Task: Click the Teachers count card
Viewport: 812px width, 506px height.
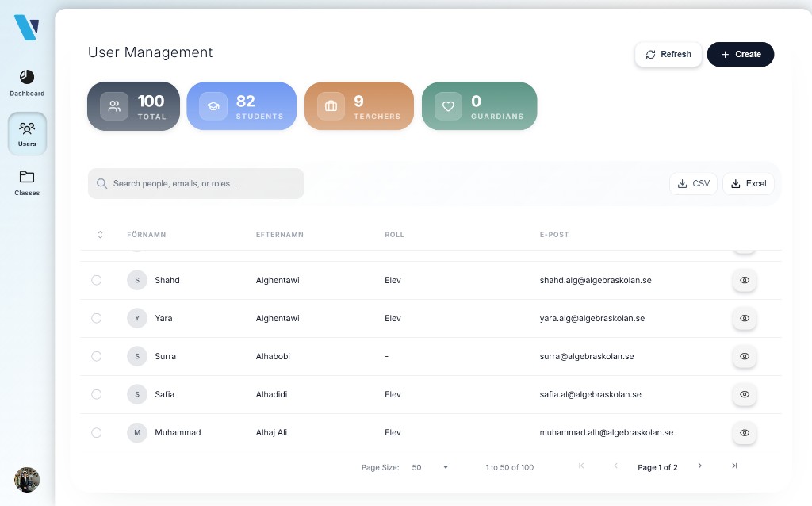Action: pyautogui.click(x=358, y=105)
